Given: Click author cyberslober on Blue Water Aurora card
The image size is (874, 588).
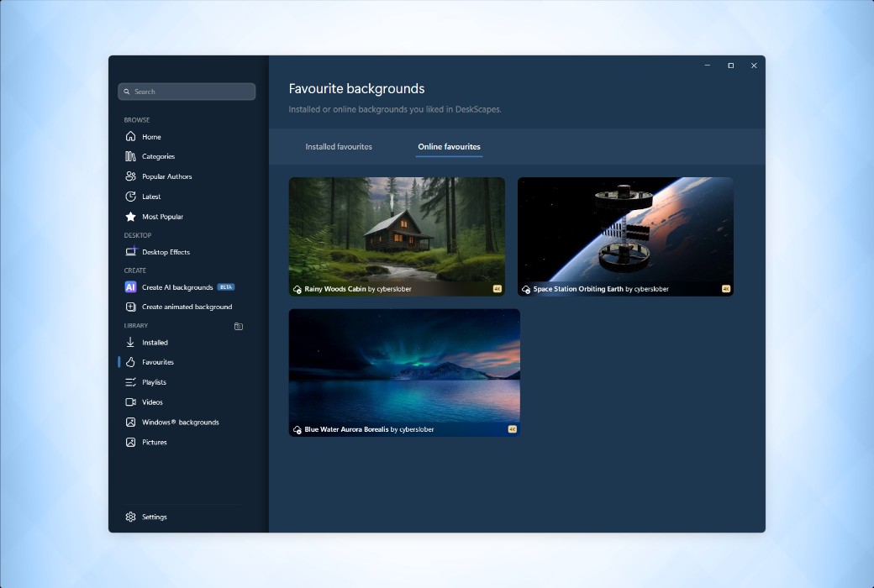Looking at the screenshot, I should [416, 430].
